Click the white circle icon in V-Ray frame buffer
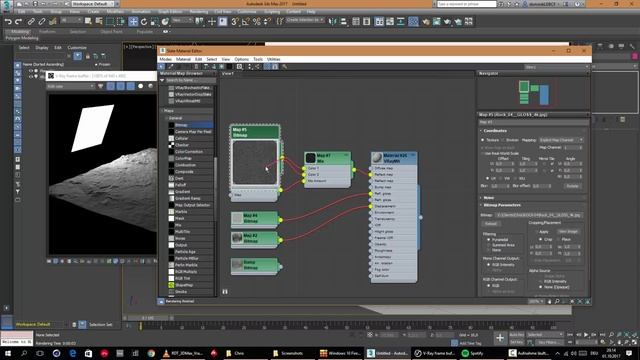The width and height of the screenshot is (640, 360). pos(140,86)
